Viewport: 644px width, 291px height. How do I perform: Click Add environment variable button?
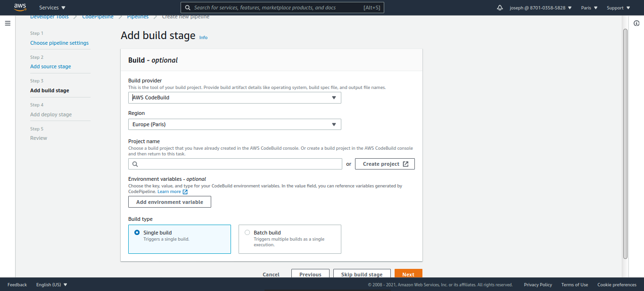[x=169, y=202]
